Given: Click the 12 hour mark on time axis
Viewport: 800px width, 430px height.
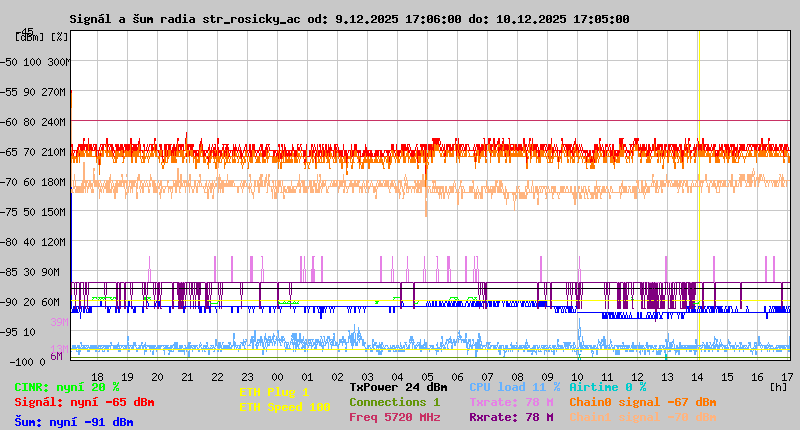Looking at the screenshot, I should tap(637, 376).
